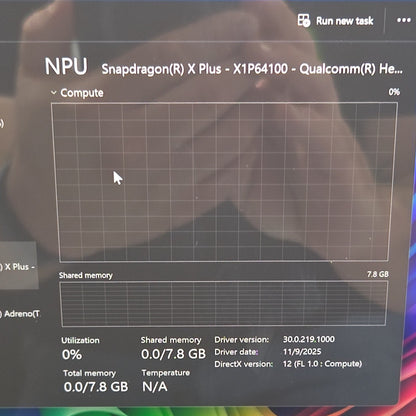Click the Shared memory graph label
The height and width of the screenshot is (416, 416).
pyautogui.click(x=86, y=275)
